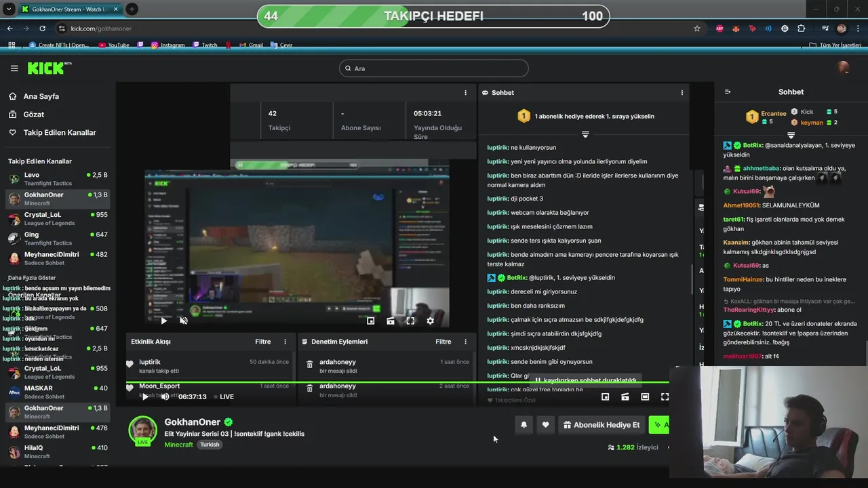This screenshot has height=488, width=868.
Task: Open the browser extensions puzzle icon
Action: [x=802, y=28]
